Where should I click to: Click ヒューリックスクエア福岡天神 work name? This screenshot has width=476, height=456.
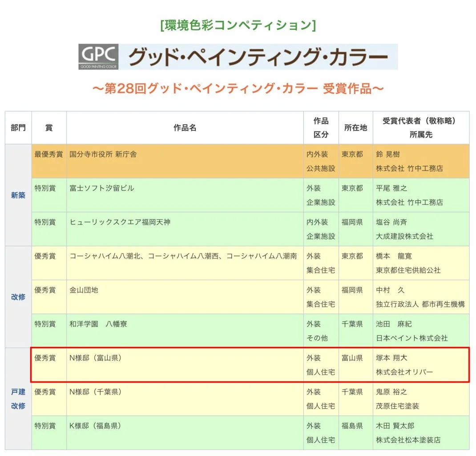pyautogui.click(x=120, y=222)
